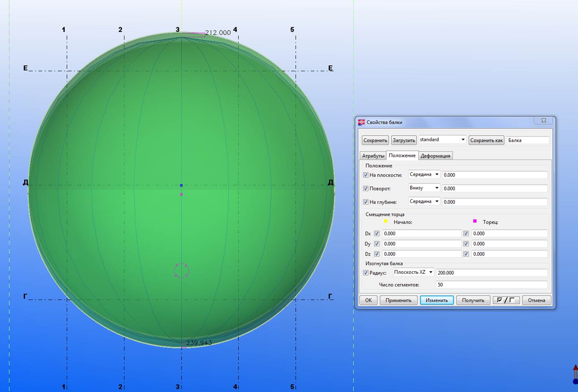Image resolution: width=578 pixels, height=392 pixels.
Task: Open the Плоскость XZ radius plane dropdown
Action: [413, 273]
